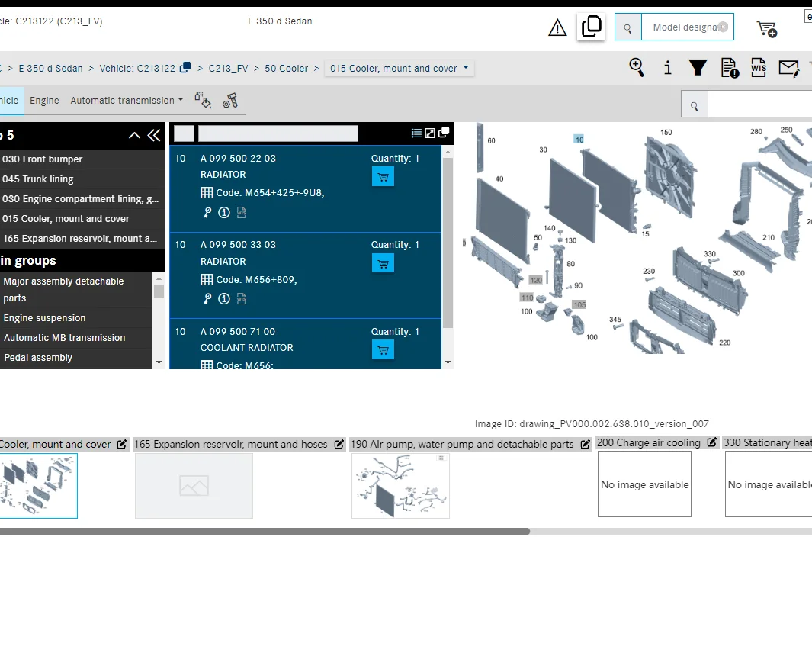
Task: Click the horizontal thumbnail strip scrollbar
Action: 264,531
